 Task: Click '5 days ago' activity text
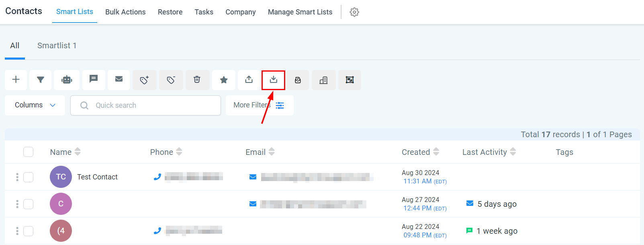click(x=497, y=204)
